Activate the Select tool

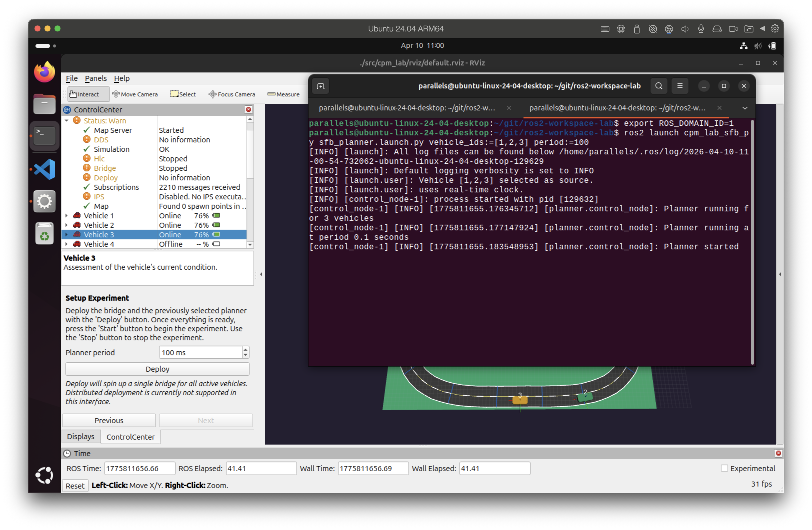coord(183,94)
